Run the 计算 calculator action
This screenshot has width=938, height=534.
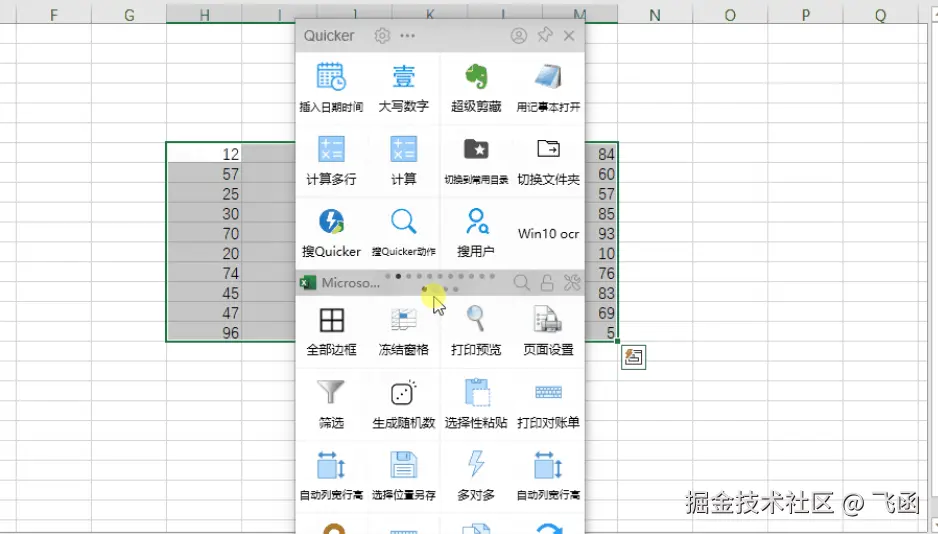404,160
